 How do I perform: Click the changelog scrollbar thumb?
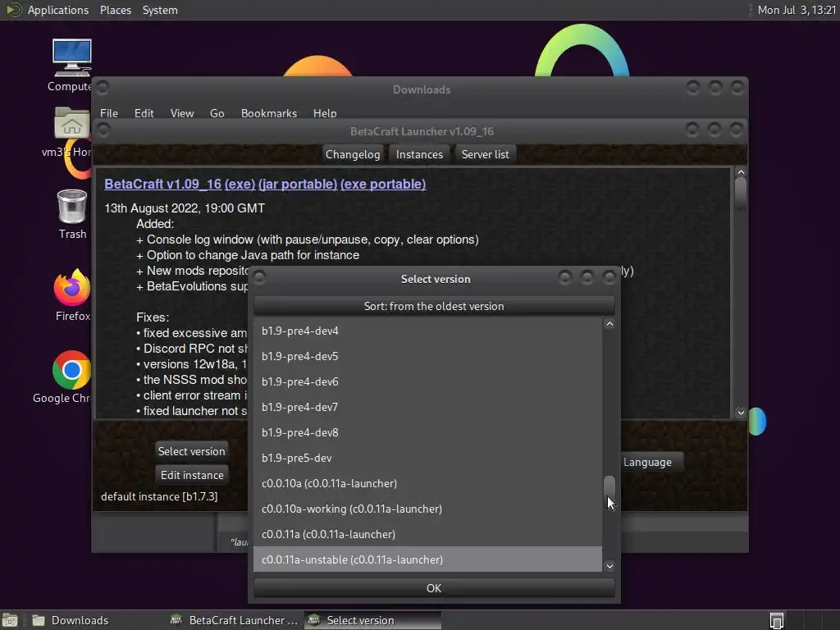pos(741,193)
